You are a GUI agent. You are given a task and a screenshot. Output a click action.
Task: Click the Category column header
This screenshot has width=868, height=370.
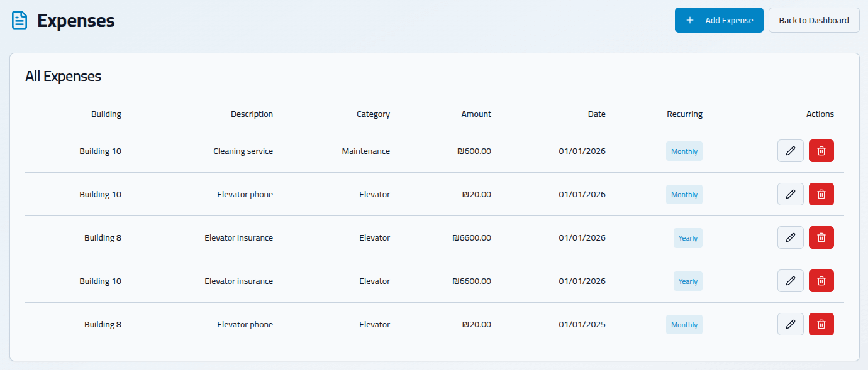tap(373, 114)
